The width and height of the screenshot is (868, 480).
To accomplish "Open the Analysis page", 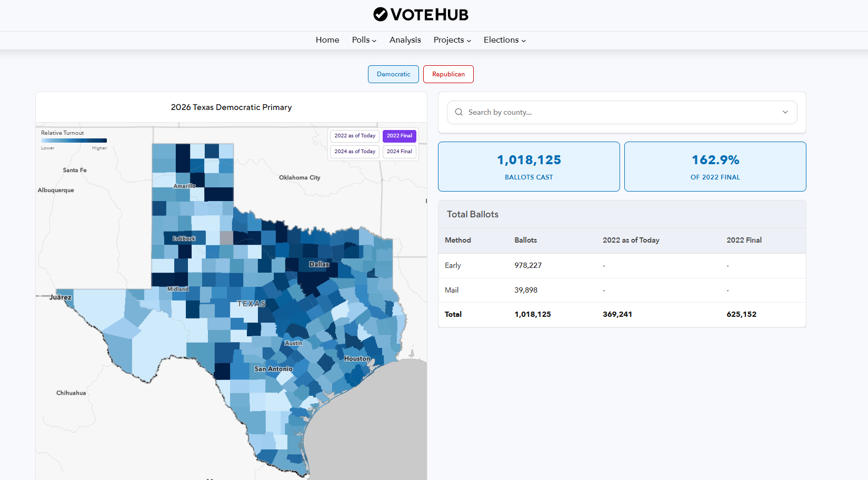I will click(405, 40).
